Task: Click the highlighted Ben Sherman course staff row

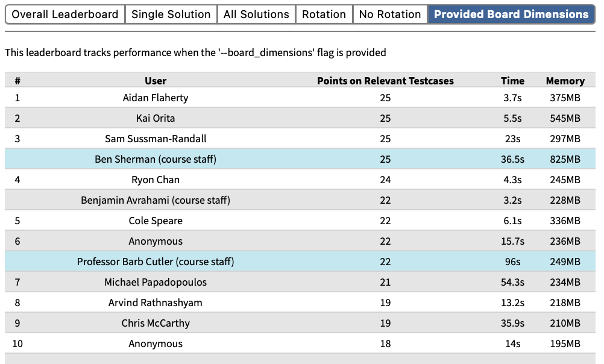Action: 156,159
